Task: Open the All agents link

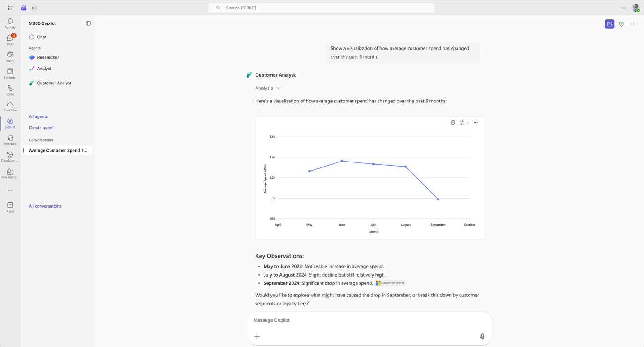Action: coord(38,116)
